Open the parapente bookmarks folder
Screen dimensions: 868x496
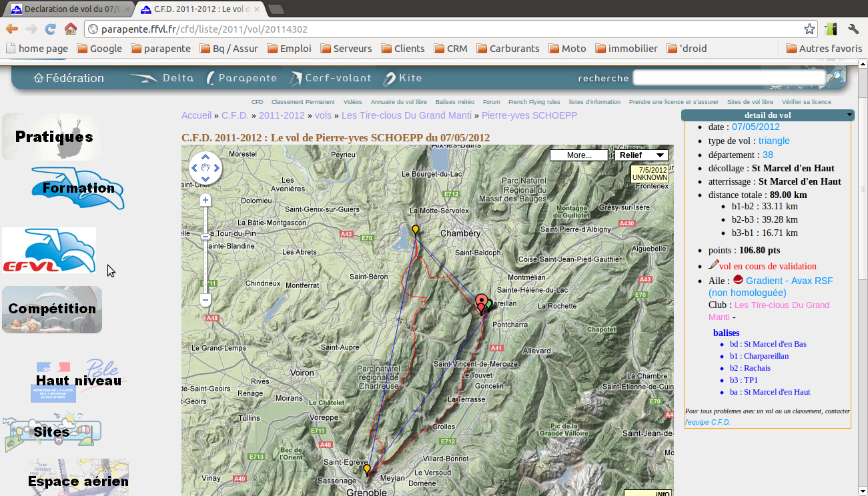coord(161,49)
